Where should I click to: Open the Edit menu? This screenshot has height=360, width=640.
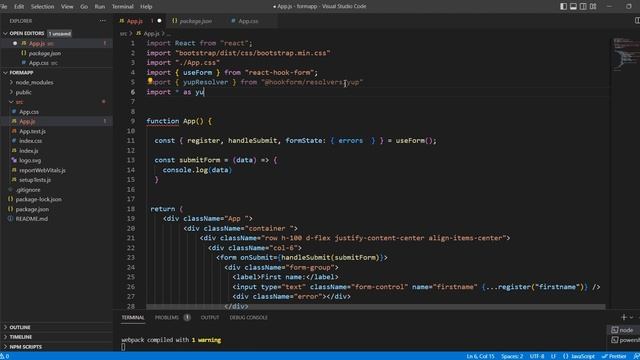(19, 7)
